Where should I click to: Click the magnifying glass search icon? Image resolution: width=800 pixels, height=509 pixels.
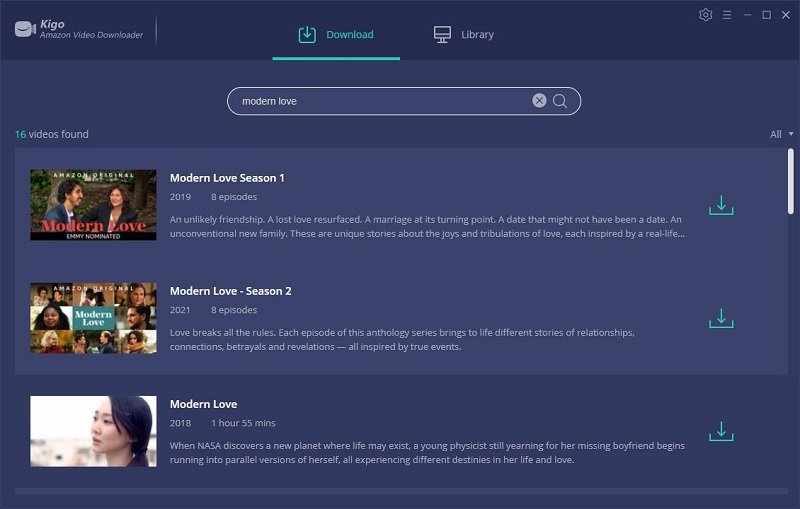tap(560, 101)
